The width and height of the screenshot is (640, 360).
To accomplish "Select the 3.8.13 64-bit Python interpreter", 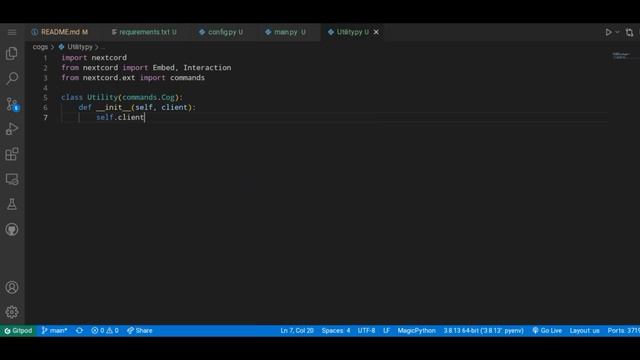I will click(484, 331).
